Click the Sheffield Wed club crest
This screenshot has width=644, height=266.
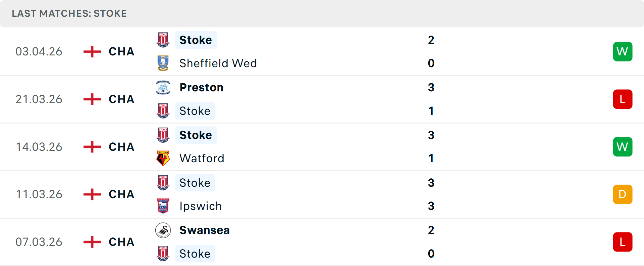point(163,63)
